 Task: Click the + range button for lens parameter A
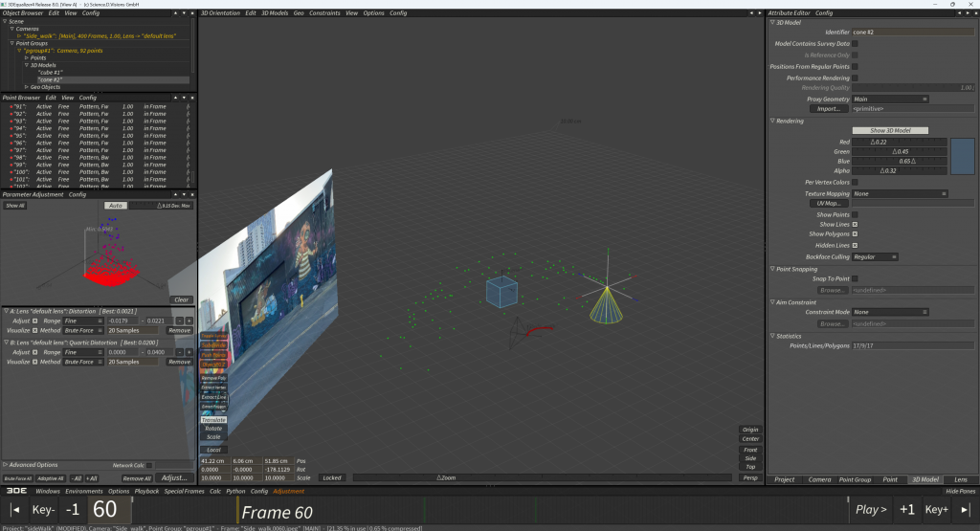(189, 321)
